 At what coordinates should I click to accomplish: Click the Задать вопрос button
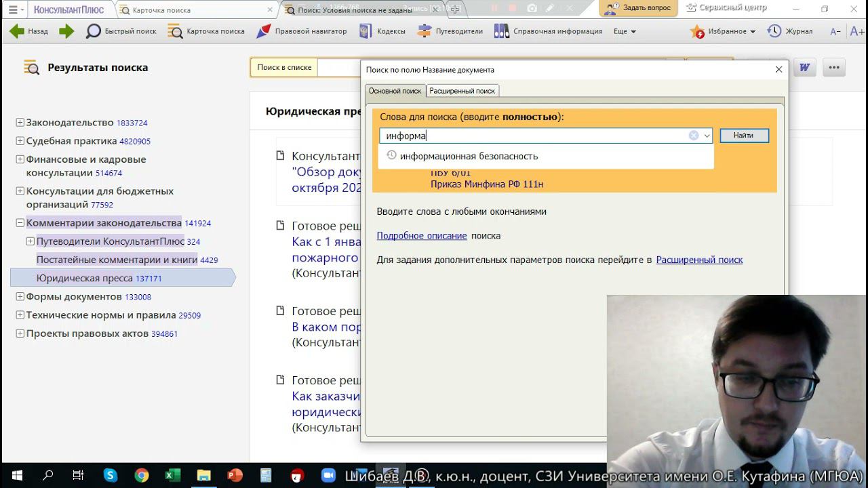click(x=637, y=8)
